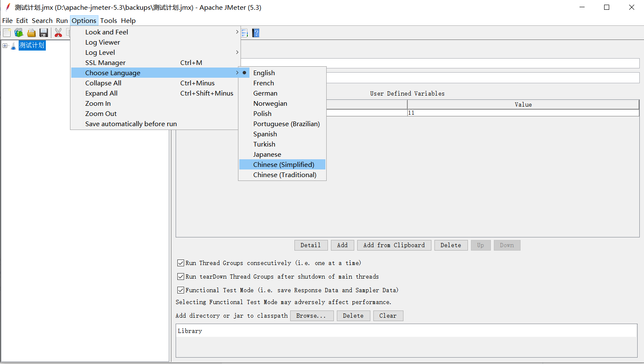The width and height of the screenshot is (644, 364).
Task: Open the Run menu
Action: click(62, 20)
